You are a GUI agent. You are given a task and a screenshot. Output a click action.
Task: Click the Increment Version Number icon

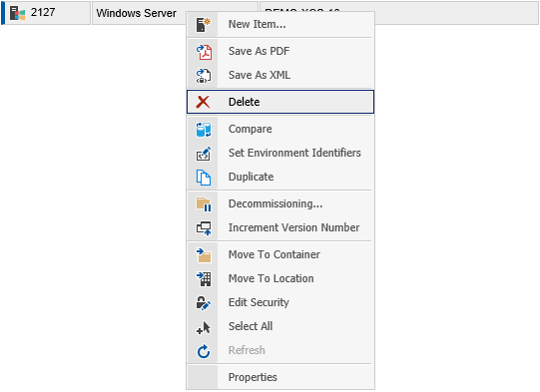point(204,227)
